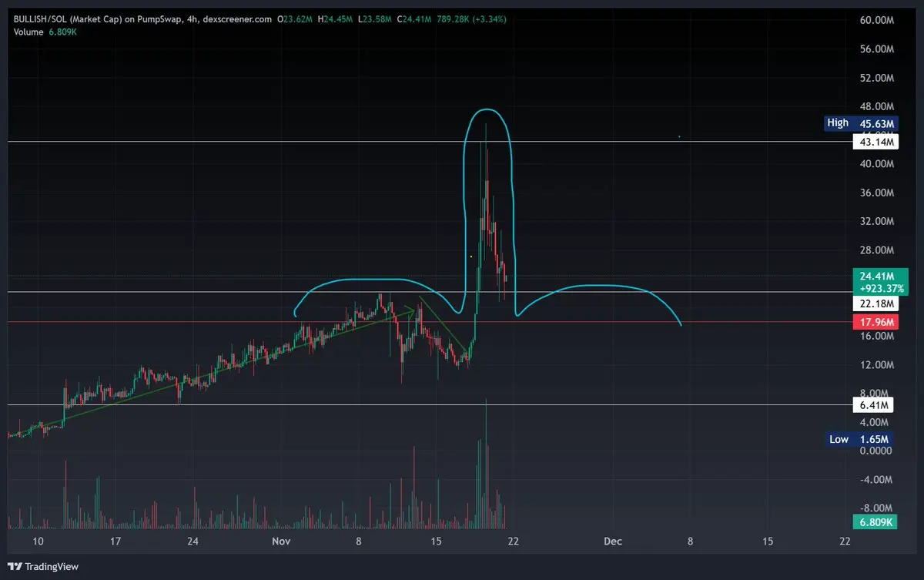Screen dimensions: 924x580
Task: Click the 12.00M price axis tick
Action: 875,365
